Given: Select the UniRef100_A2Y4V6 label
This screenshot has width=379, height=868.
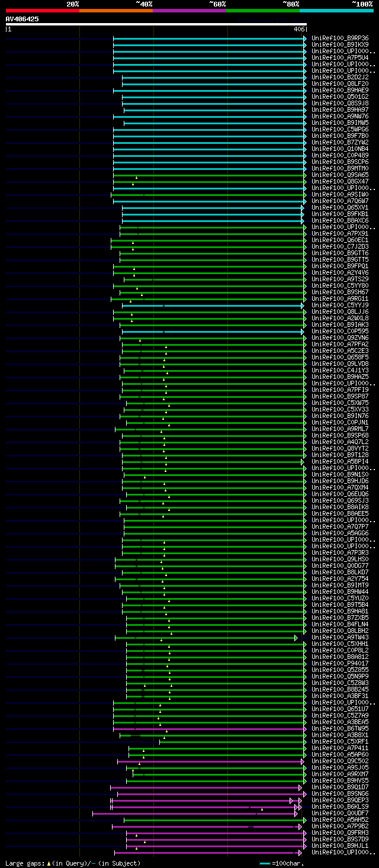Looking at the screenshot, I should click(340, 272).
